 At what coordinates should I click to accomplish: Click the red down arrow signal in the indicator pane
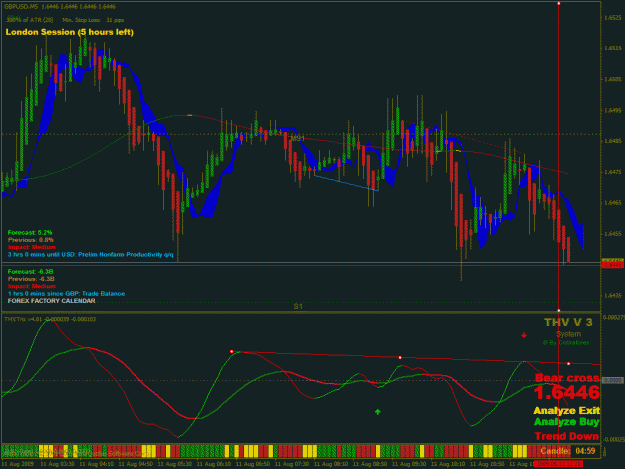click(524, 335)
